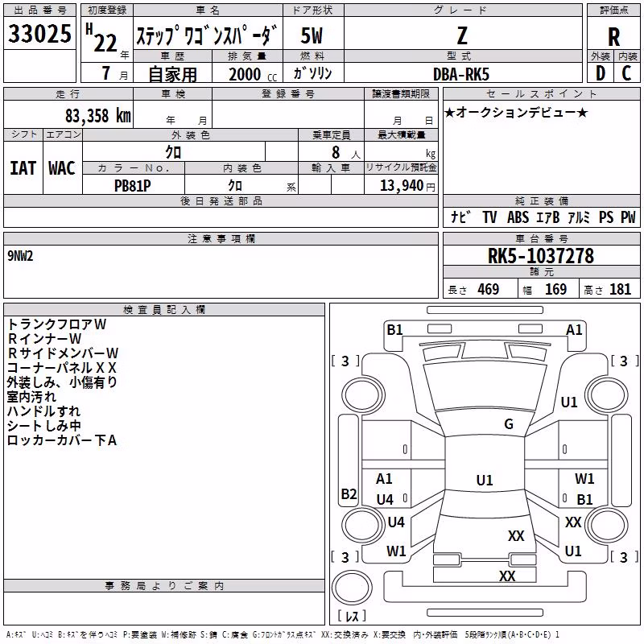Click the PS equipment entry
Image resolution: width=644 pixels, height=644 pixels.
(606, 217)
